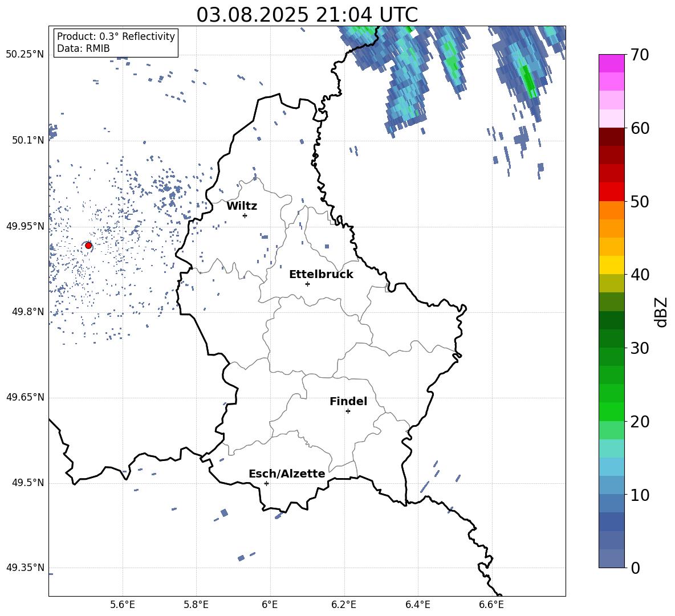The height and width of the screenshot is (616, 675).
Task: Click the 'Ettelbruck' city label
Action: [x=321, y=275]
